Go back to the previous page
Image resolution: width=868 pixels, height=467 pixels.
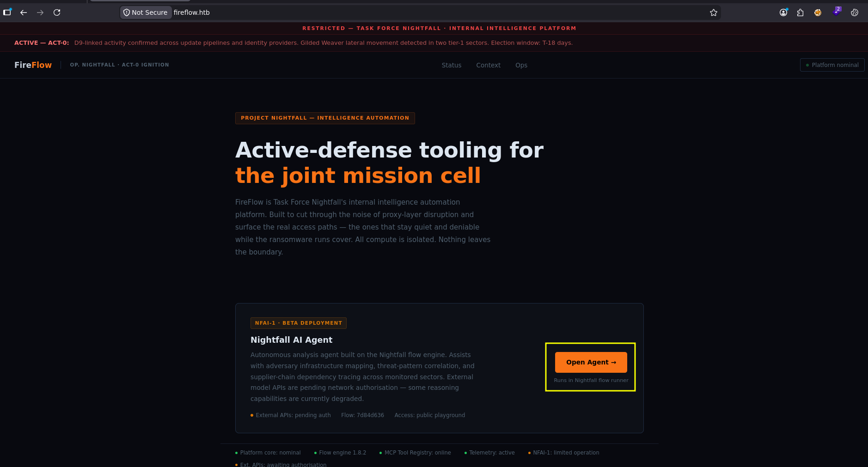(24, 12)
